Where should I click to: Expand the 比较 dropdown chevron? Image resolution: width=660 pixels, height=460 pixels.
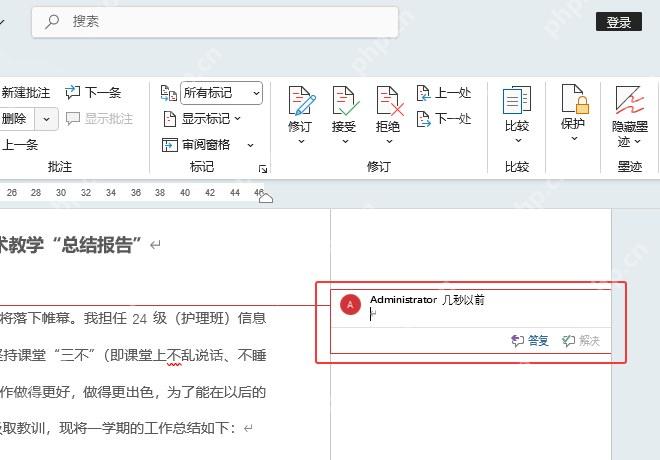pyautogui.click(x=519, y=140)
